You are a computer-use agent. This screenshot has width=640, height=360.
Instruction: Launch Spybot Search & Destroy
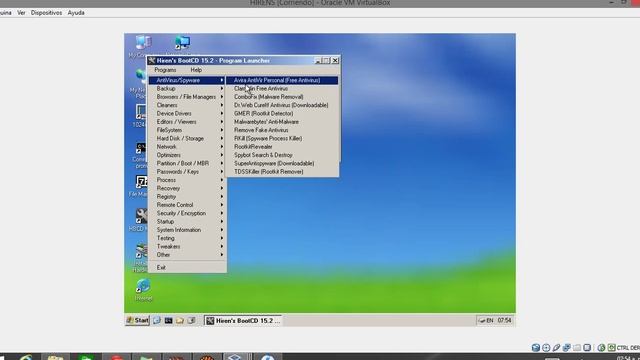tap(282, 155)
